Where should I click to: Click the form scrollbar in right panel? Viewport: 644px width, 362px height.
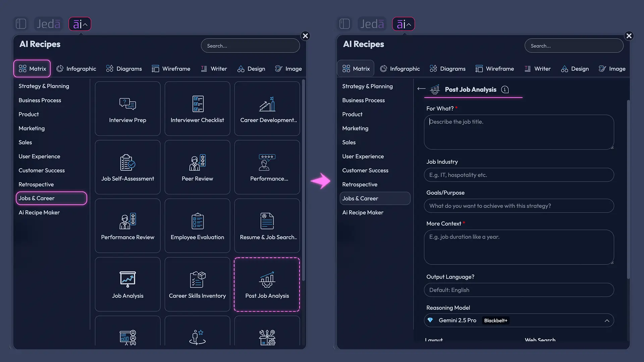tap(628, 189)
